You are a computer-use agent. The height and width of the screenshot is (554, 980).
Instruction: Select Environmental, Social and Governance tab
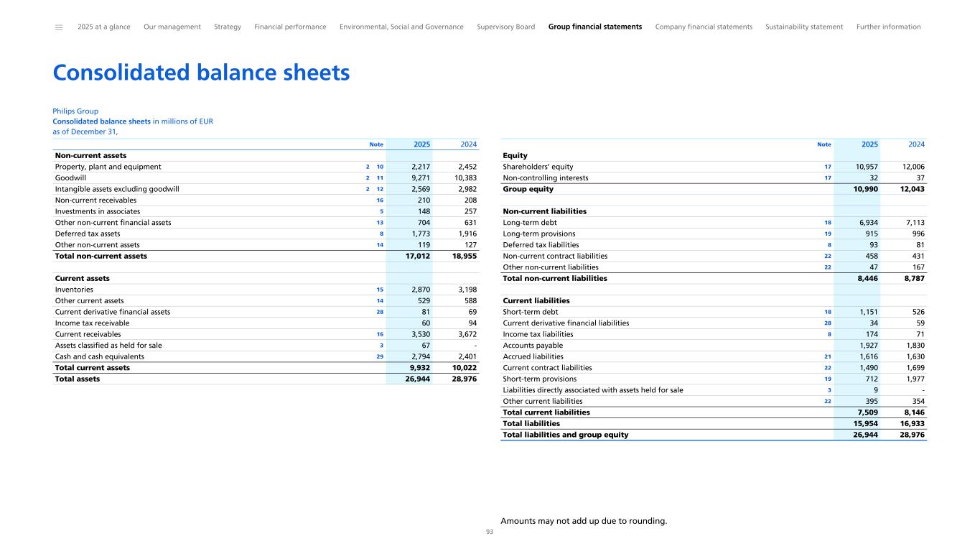coord(401,27)
